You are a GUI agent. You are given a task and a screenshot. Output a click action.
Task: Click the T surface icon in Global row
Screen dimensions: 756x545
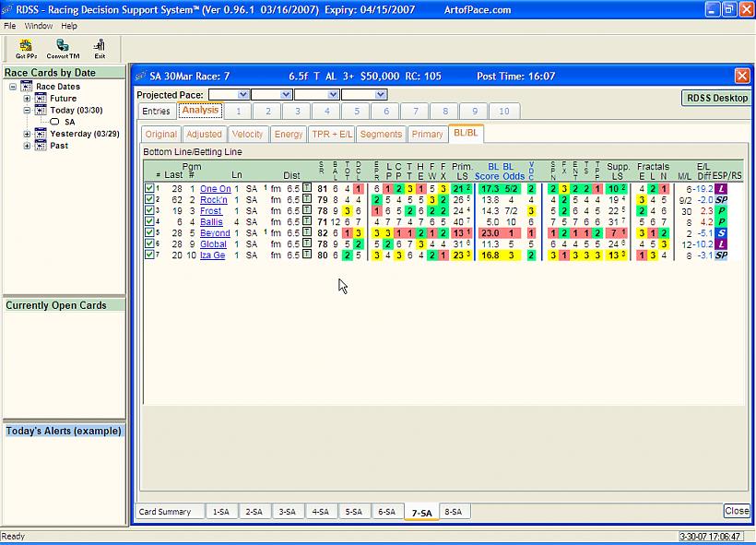(307, 243)
